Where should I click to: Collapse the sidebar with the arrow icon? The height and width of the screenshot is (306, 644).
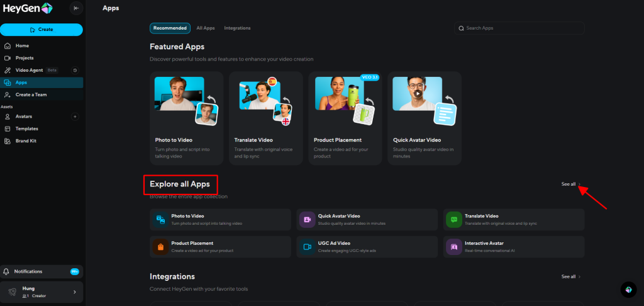pyautogui.click(x=76, y=8)
